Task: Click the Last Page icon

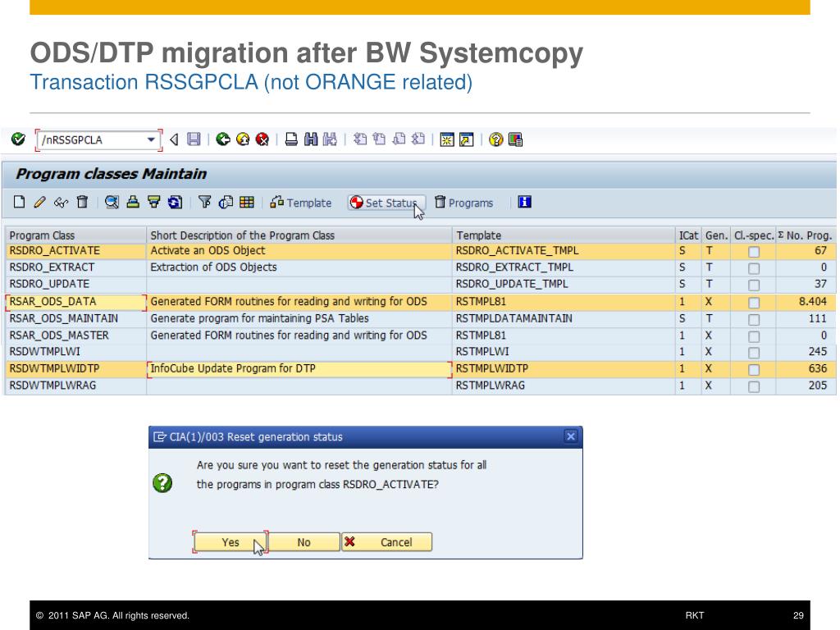Action: pyautogui.click(x=418, y=139)
